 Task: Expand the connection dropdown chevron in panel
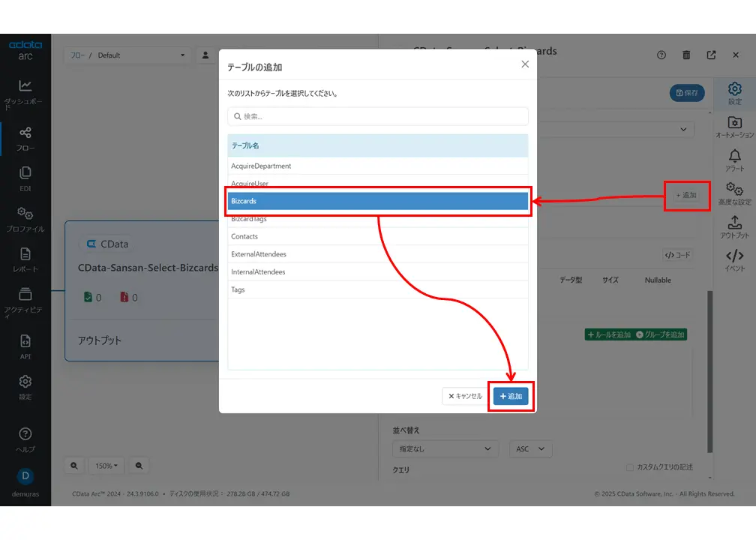click(683, 129)
